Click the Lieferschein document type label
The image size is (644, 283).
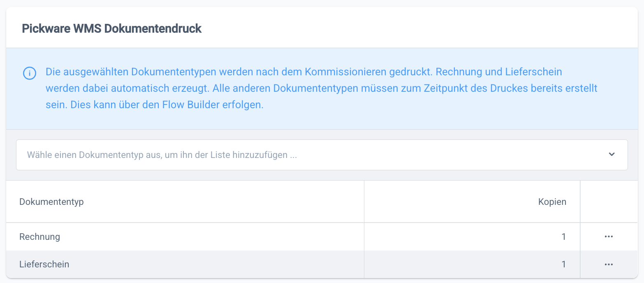pos(44,264)
